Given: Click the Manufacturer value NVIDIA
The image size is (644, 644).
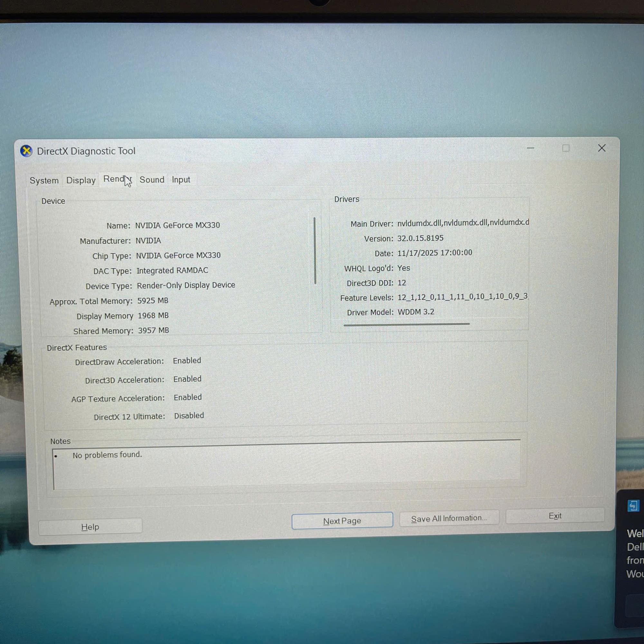Looking at the screenshot, I should click(x=148, y=241).
